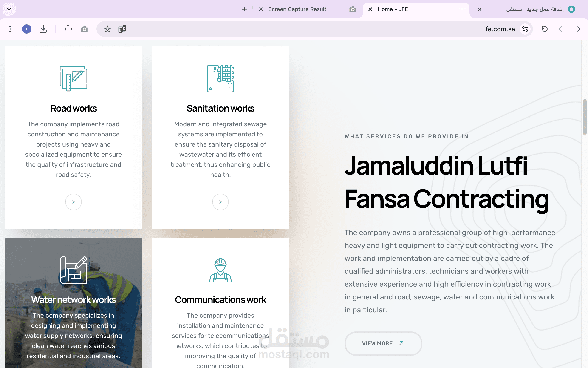Click the Water network works description text

(x=73, y=336)
